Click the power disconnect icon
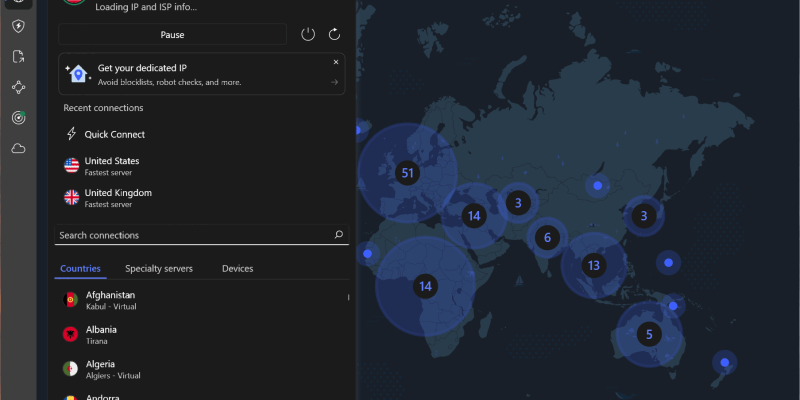Viewport: 800px width, 400px height. 308,35
